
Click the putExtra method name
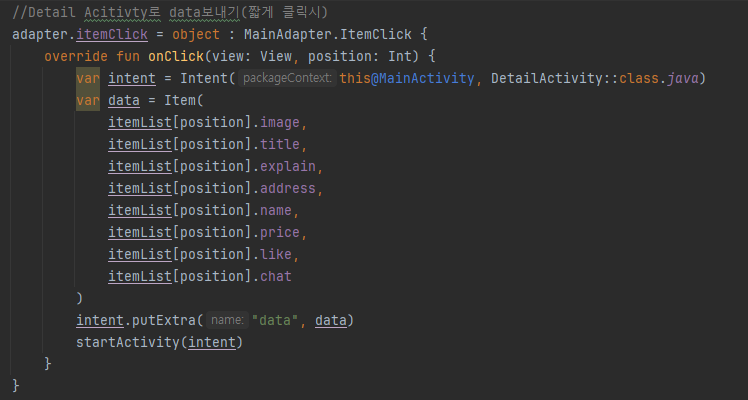click(164, 320)
